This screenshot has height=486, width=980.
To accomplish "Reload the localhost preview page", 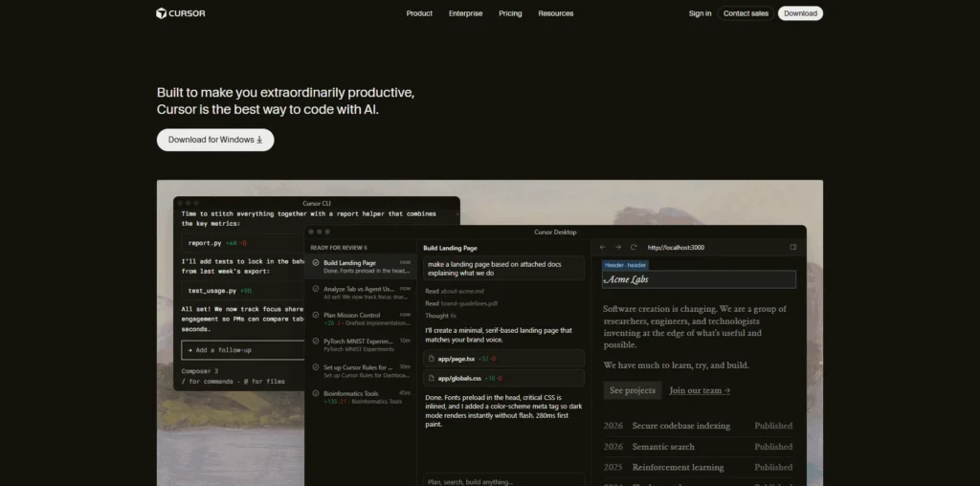I will pos(634,247).
